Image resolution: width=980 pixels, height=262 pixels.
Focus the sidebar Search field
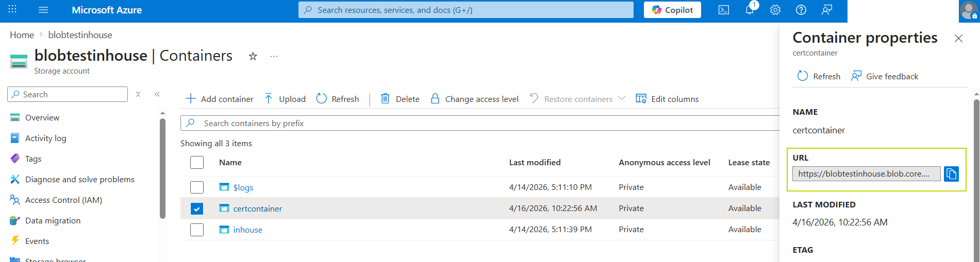pos(68,94)
